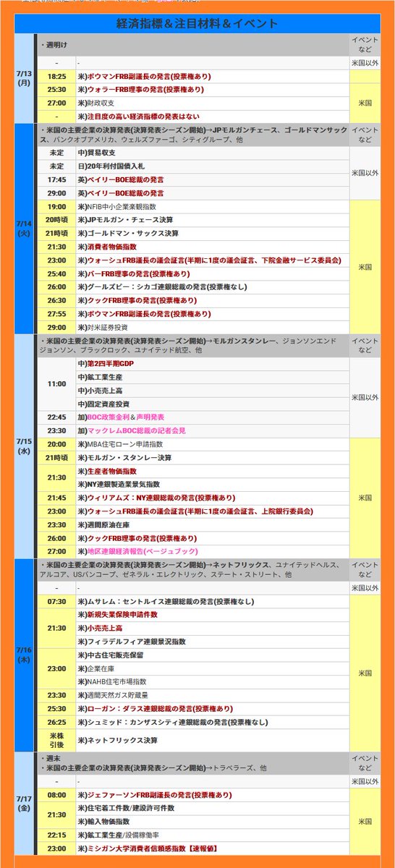Select the 7/15(水) date cell

point(24,446)
